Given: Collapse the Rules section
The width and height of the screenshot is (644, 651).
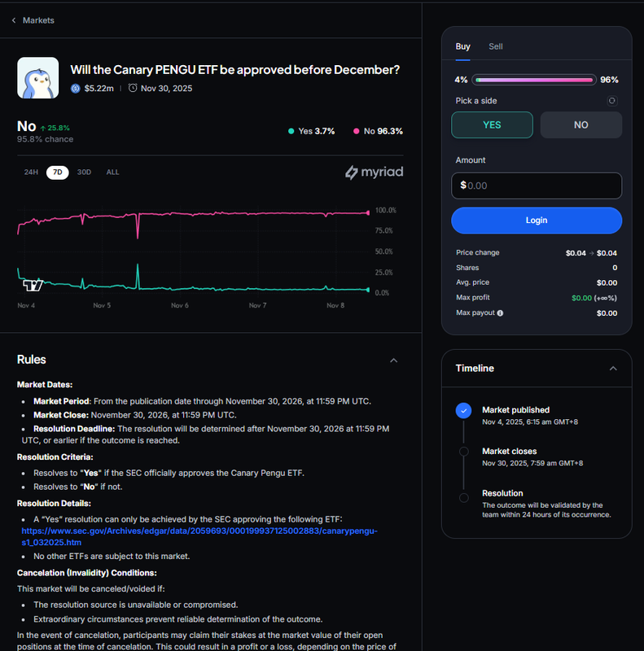Looking at the screenshot, I should 393,360.
